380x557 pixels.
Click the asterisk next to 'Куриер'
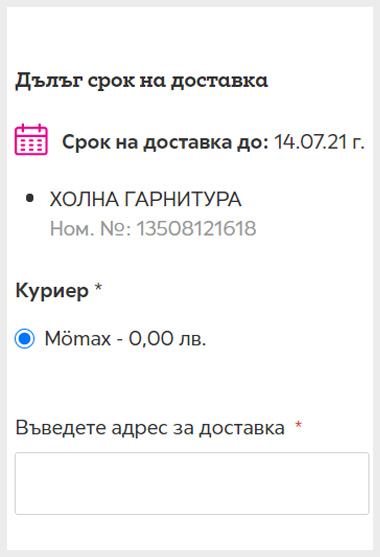tap(98, 287)
